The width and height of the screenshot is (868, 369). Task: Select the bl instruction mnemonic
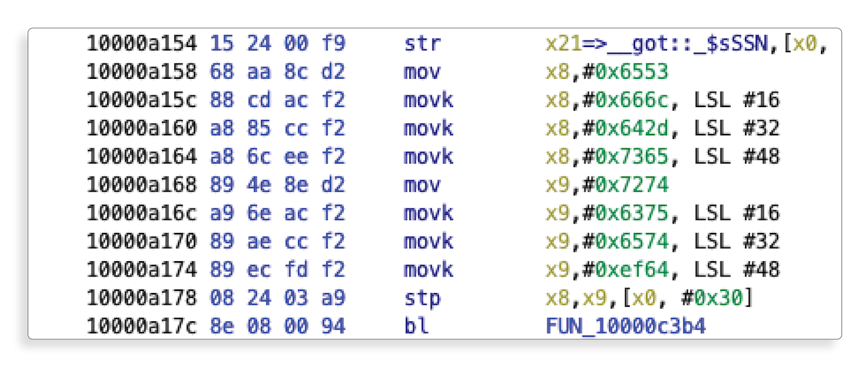(x=416, y=326)
